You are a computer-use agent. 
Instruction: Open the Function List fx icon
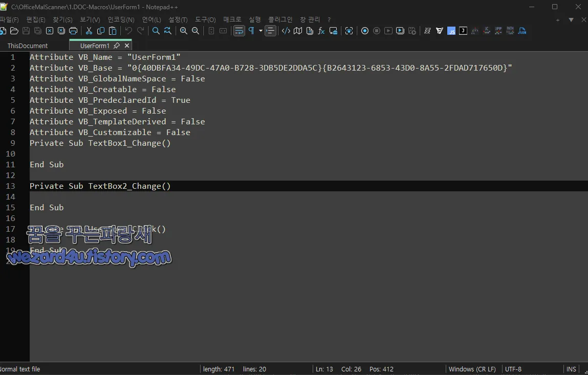coord(321,31)
